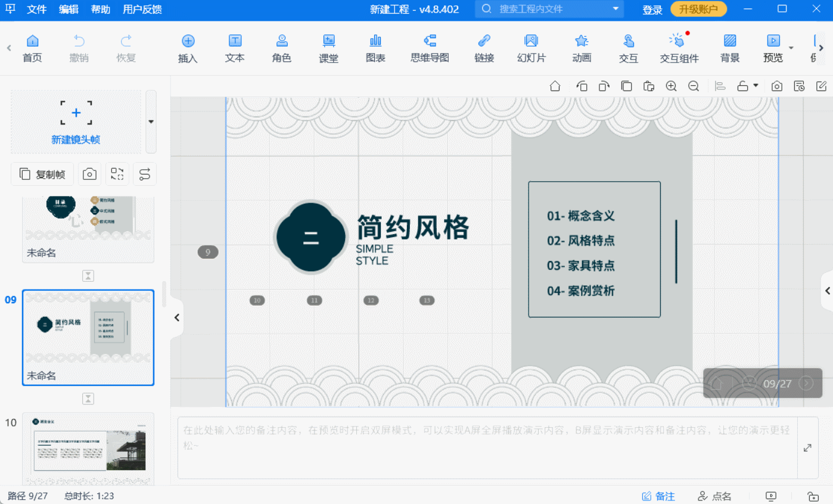Open the 思维导图 mind map tool
Image resolution: width=833 pixels, height=504 pixels.
429,48
